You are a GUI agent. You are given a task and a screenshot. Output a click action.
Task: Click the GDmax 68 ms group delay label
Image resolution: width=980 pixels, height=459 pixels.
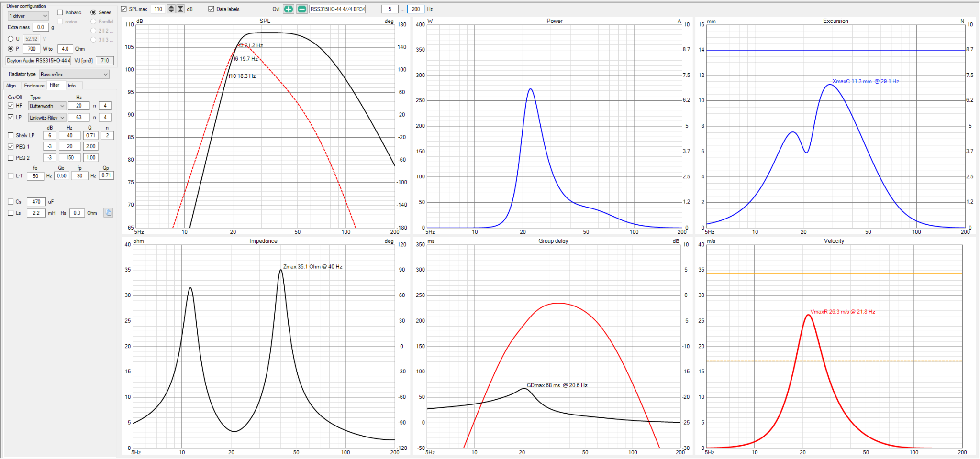point(557,385)
